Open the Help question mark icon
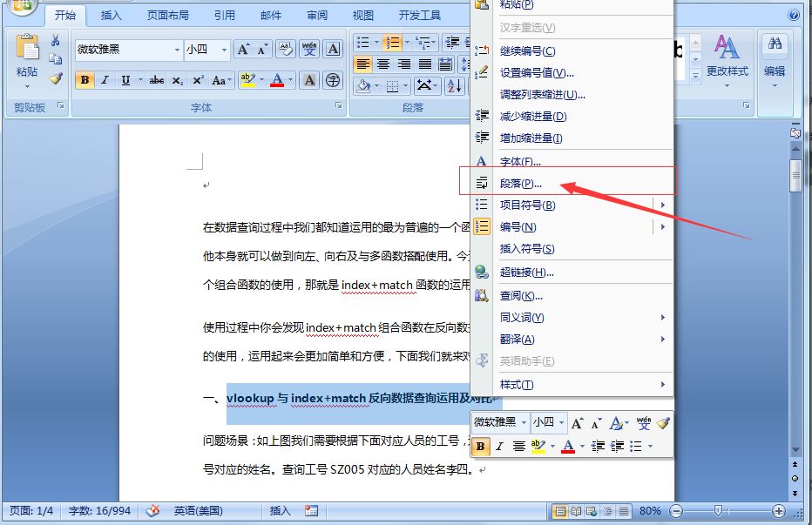 (794, 16)
